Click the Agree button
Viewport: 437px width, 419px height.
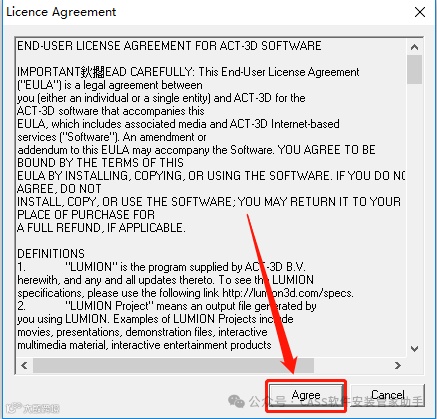pyautogui.click(x=306, y=395)
